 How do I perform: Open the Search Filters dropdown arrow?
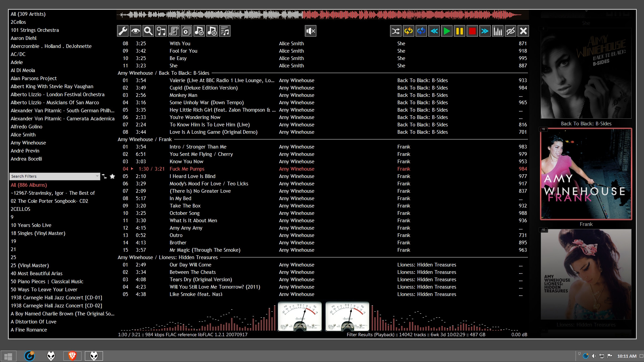coord(97,176)
